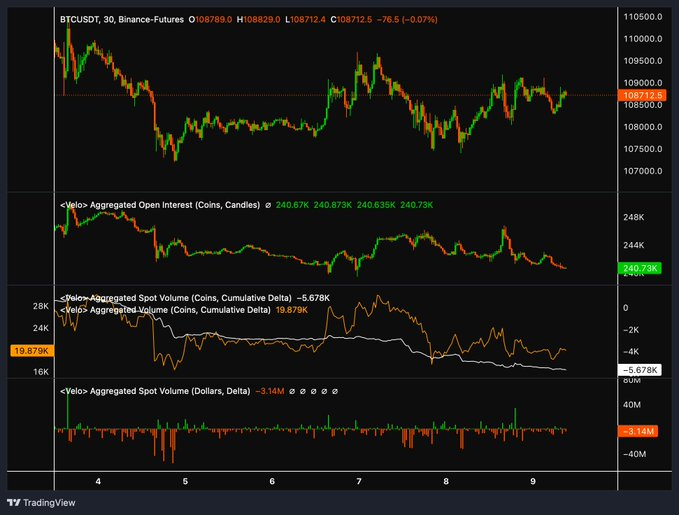This screenshot has width=679, height=515.
Task: Select the Aggregated Volume Cumulative Delta title
Action: pos(165,310)
